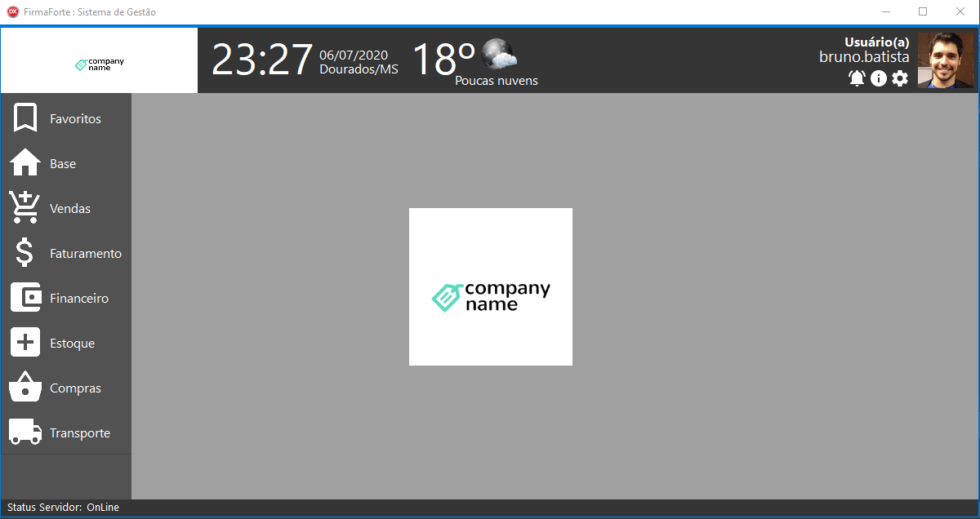Open the Compras menu label
Image resolution: width=980 pixels, height=519 pixels.
click(x=75, y=388)
